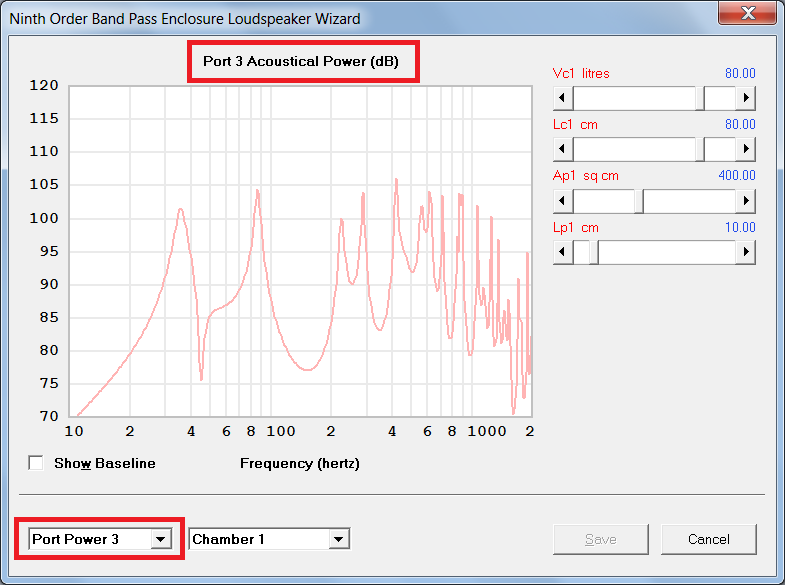The image size is (785, 585).
Task: Click the Lc1 value 80.00
Action: click(x=740, y=125)
